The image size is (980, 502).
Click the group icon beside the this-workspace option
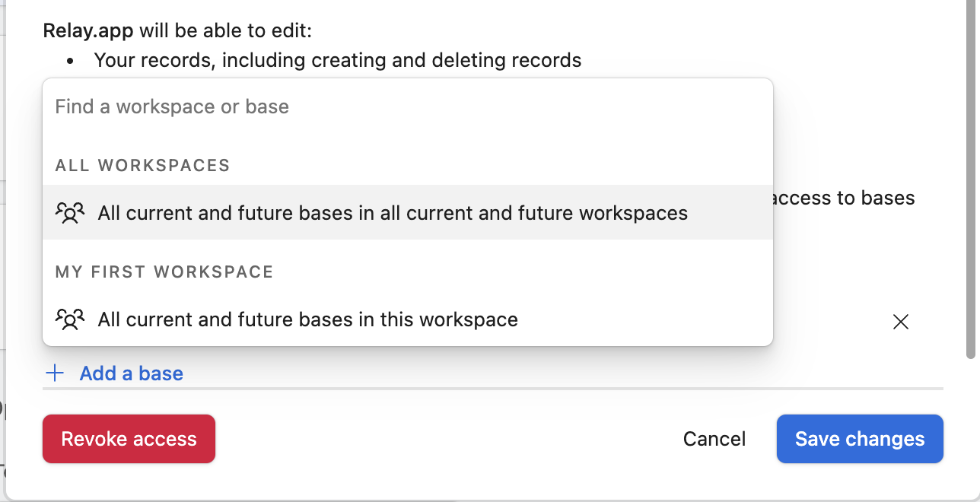[x=71, y=319]
